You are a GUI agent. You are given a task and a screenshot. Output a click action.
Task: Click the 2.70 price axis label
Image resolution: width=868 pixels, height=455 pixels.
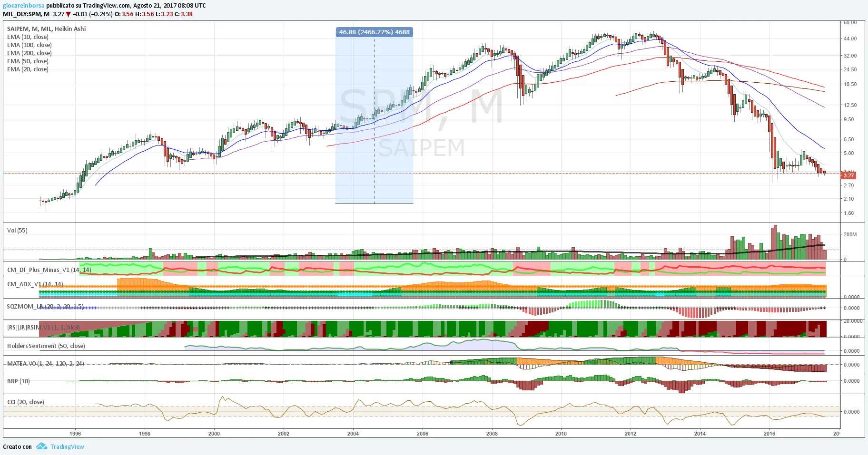[x=848, y=185]
